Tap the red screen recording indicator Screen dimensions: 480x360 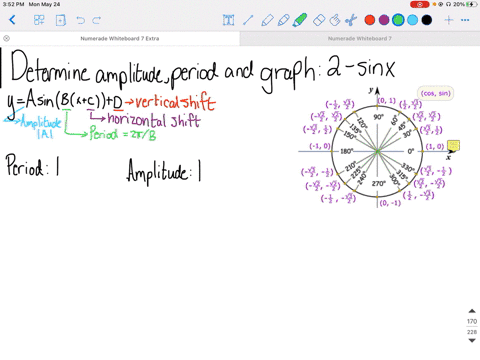coord(420,4)
